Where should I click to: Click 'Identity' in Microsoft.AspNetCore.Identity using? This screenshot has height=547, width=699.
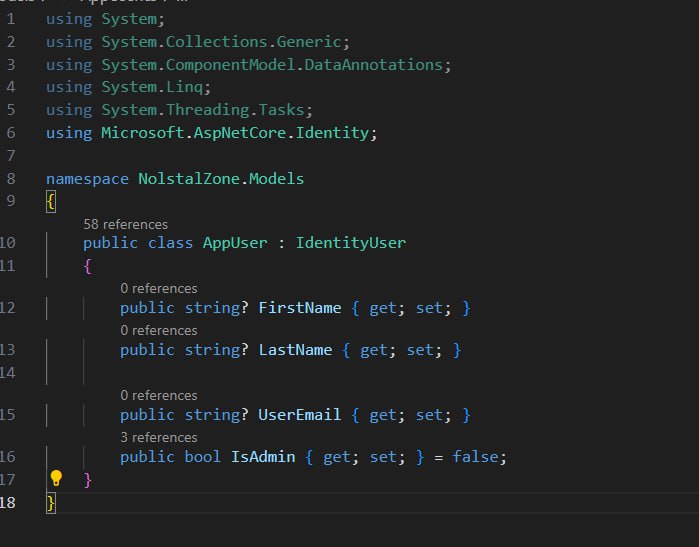332,133
